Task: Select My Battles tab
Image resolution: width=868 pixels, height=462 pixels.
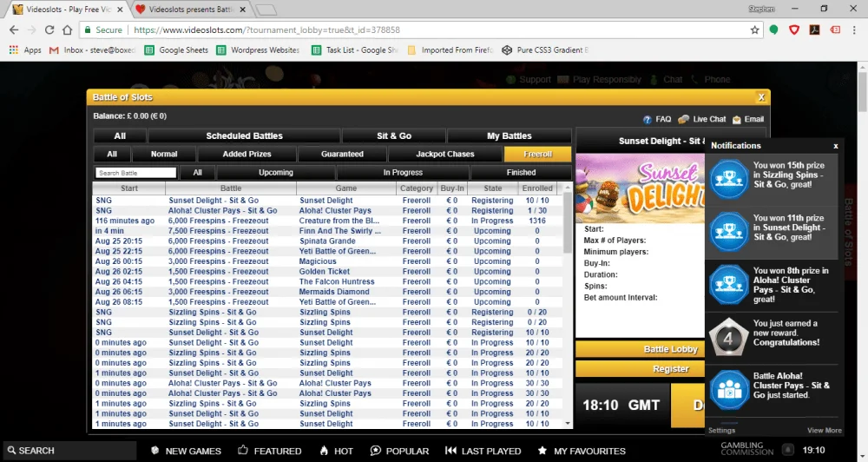Action: 509,135
